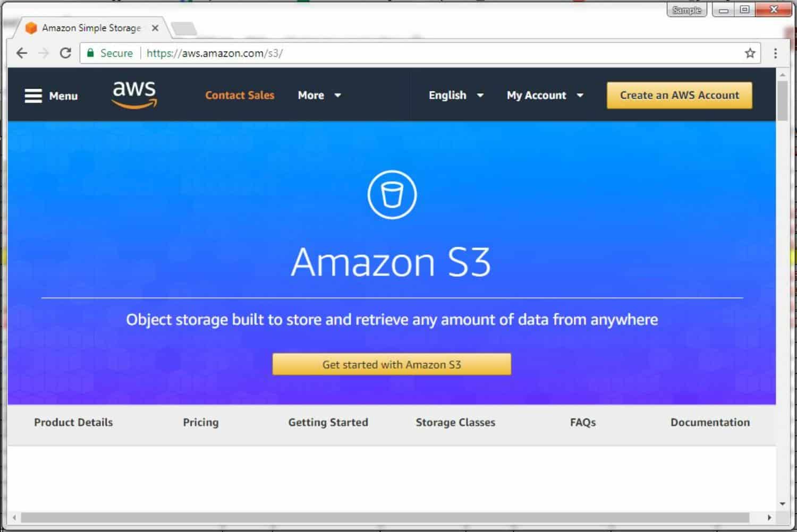797x532 pixels.
Task: Click the AWS logo
Action: click(134, 95)
